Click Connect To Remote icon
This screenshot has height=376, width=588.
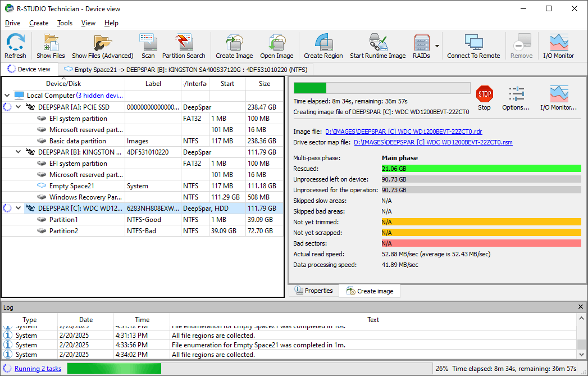click(x=473, y=46)
